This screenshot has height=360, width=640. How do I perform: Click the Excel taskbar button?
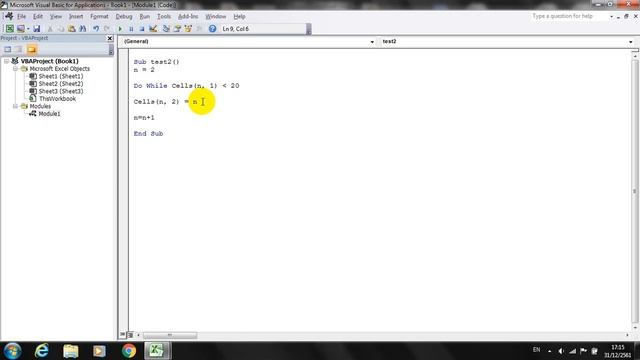(157, 351)
